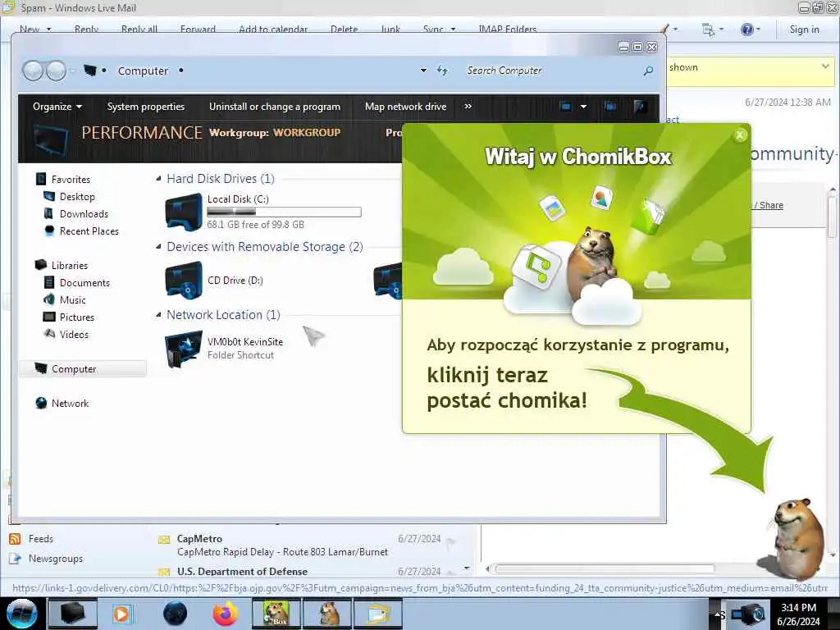Open view options dropdown arrow
840x630 pixels.
[x=583, y=106]
